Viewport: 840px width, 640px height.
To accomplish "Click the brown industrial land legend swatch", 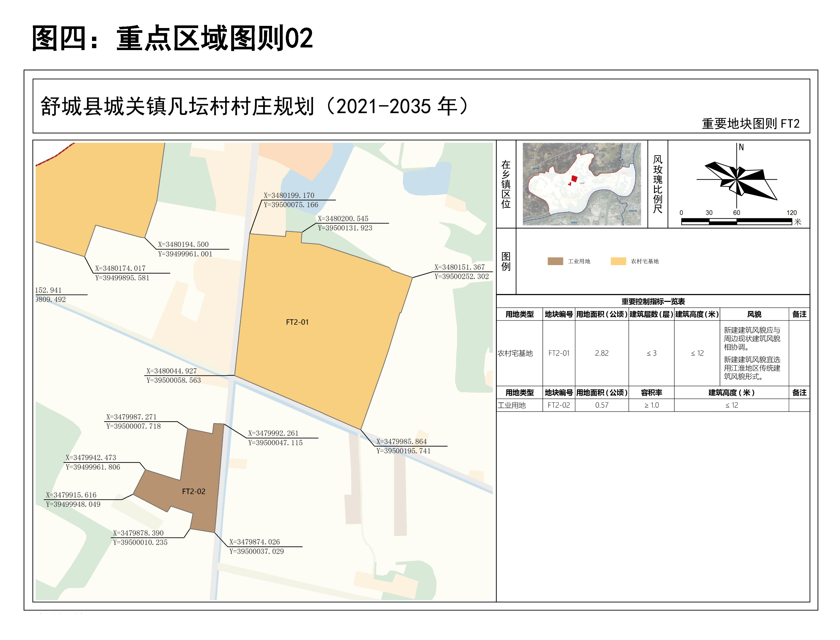I will point(555,261).
